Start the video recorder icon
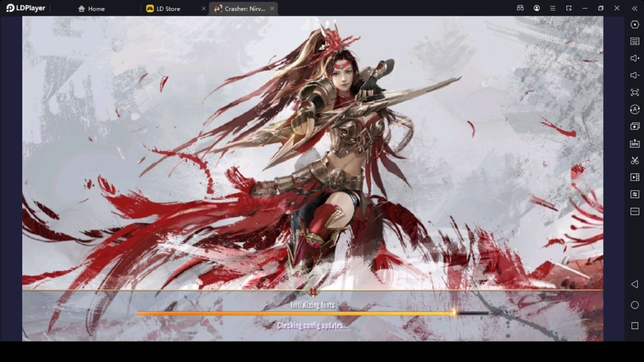 (635, 177)
